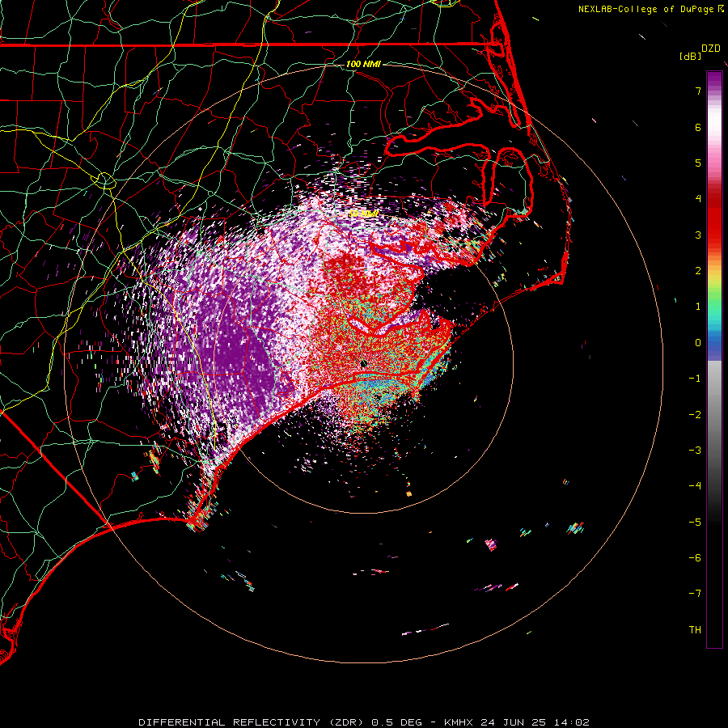
Task: Click the TH label at the scale's bottom
Action: [x=695, y=629]
